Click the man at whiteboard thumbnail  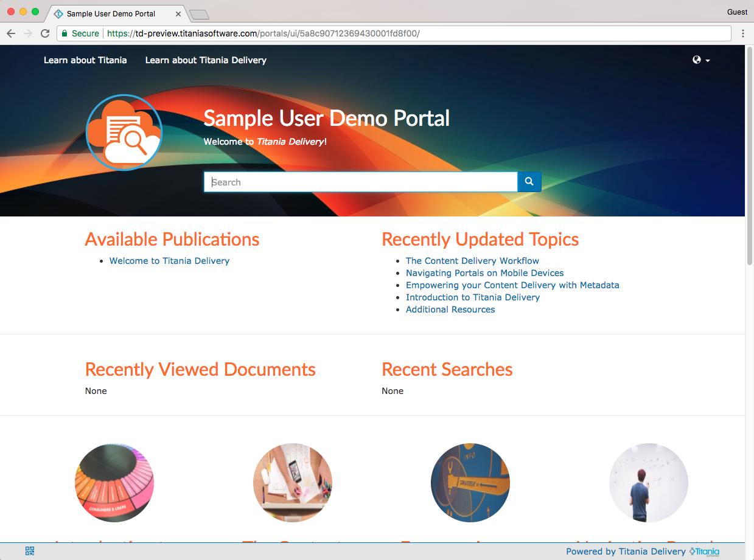(649, 483)
